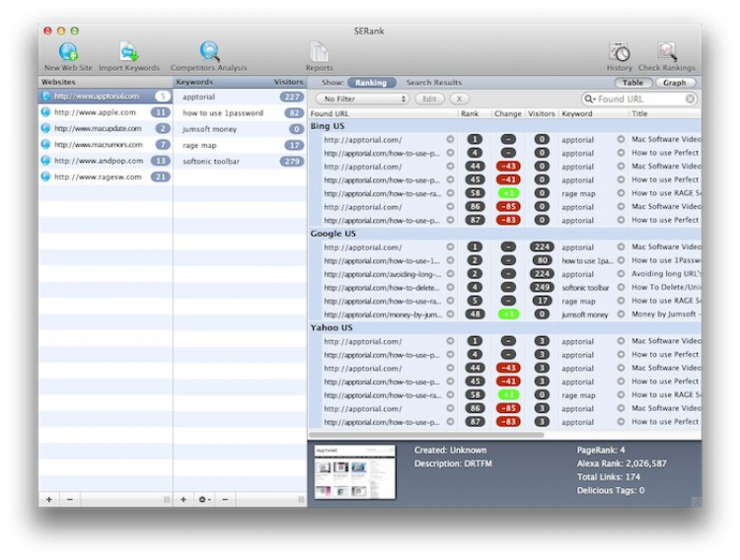This screenshot has width=740, height=560.
Task: Click the Google US rank 48 badge
Action: pos(475,315)
